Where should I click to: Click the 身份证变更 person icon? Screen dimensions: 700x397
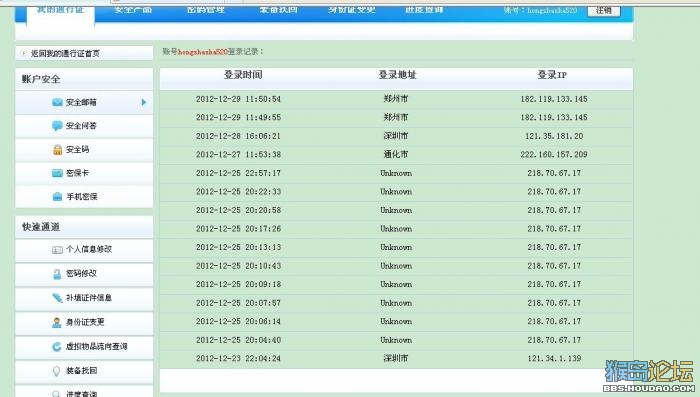(57, 322)
